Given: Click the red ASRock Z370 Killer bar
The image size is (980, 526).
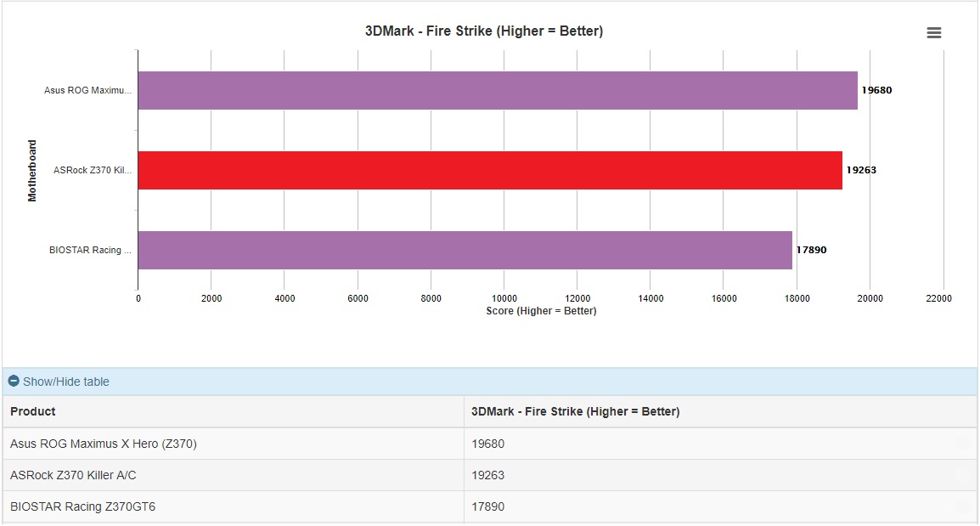Looking at the screenshot, I should pos(490,170).
